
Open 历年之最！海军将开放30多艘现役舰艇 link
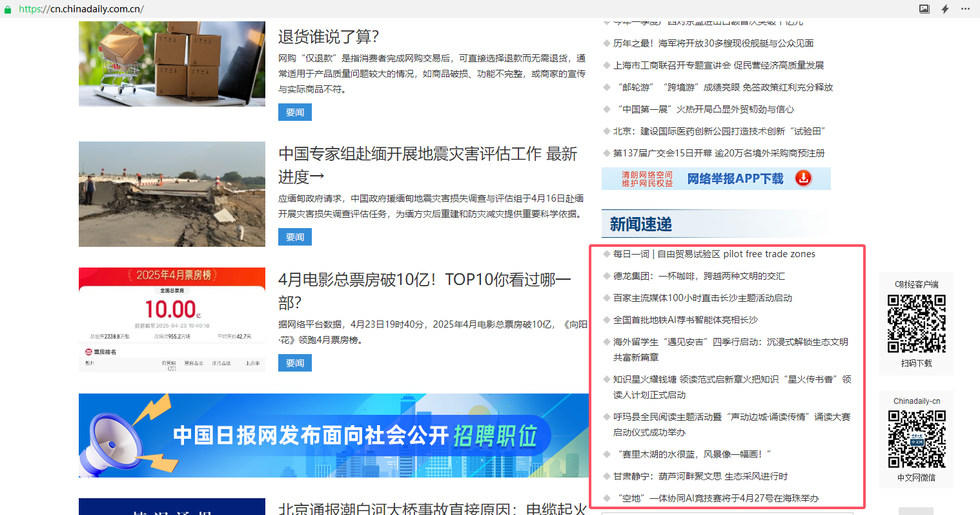[713, 43]
